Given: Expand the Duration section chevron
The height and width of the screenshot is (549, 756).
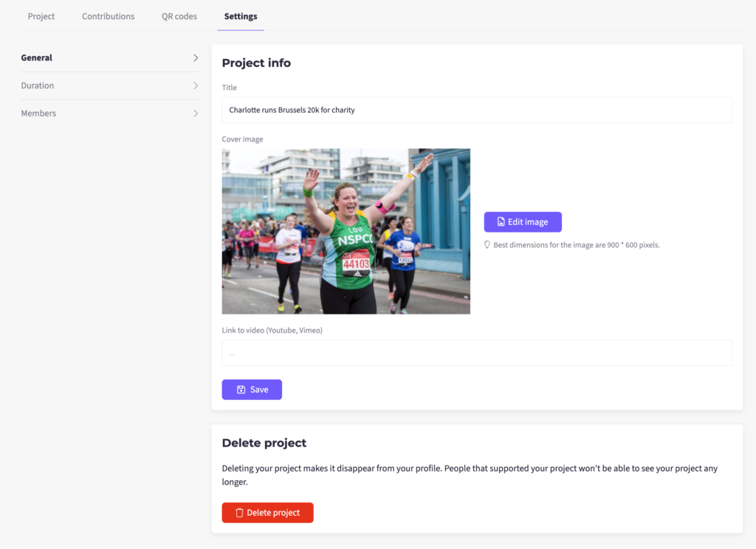Looking at the screenshot, I should click(x=196, y=86).
